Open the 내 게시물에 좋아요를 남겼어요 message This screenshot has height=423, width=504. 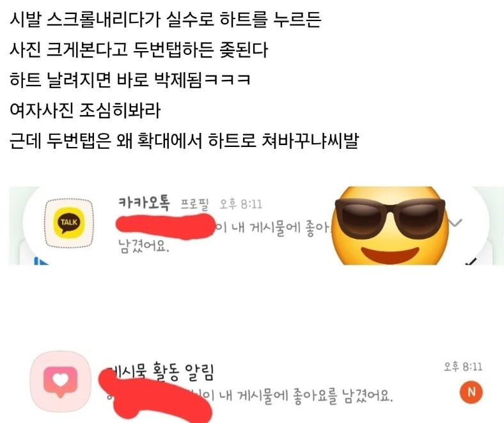click(x=301, y=396)
